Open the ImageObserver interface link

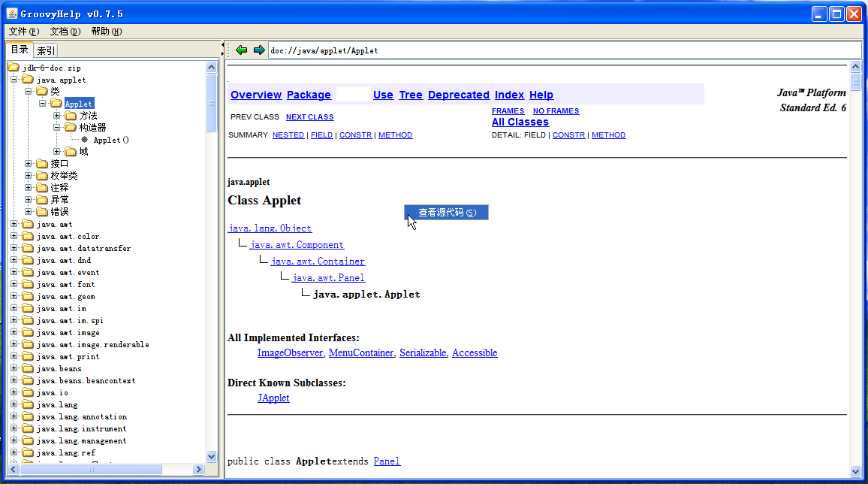click(x=291, y=352)
